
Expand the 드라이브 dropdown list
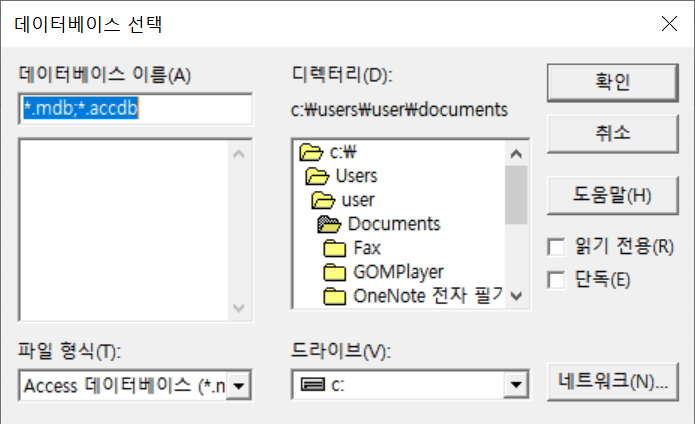click(x=516, y=385)
